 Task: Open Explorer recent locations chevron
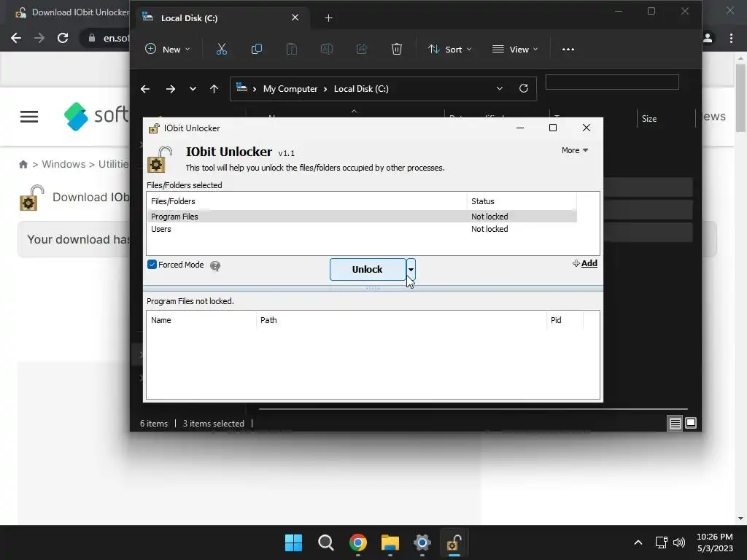(x=193, y=88)
